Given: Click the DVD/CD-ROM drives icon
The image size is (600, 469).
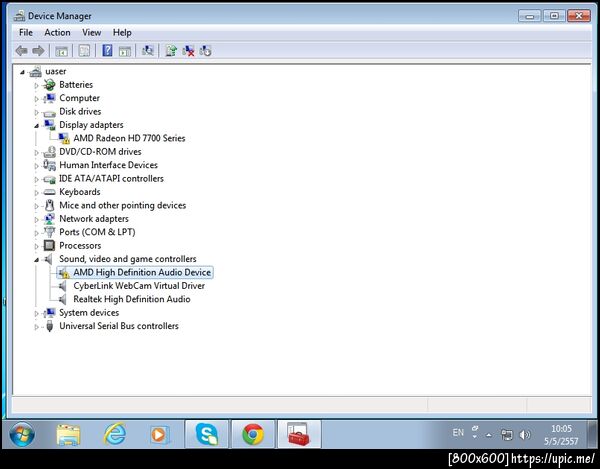Looking at the screenshot, I should pyautogui.click(x=49, y=152).
